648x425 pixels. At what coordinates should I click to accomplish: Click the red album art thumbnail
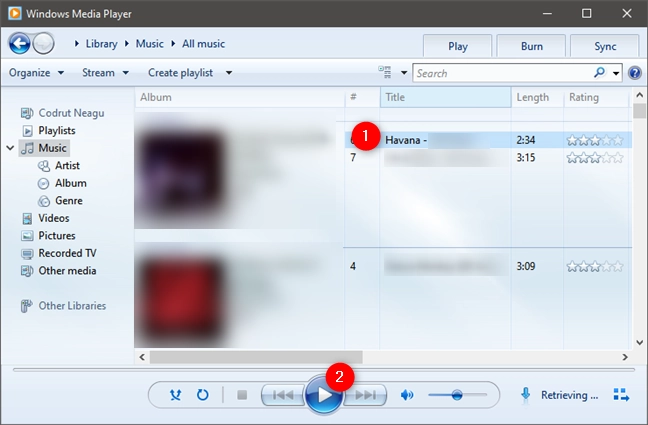pyautogui.click(x=182, y=299)
